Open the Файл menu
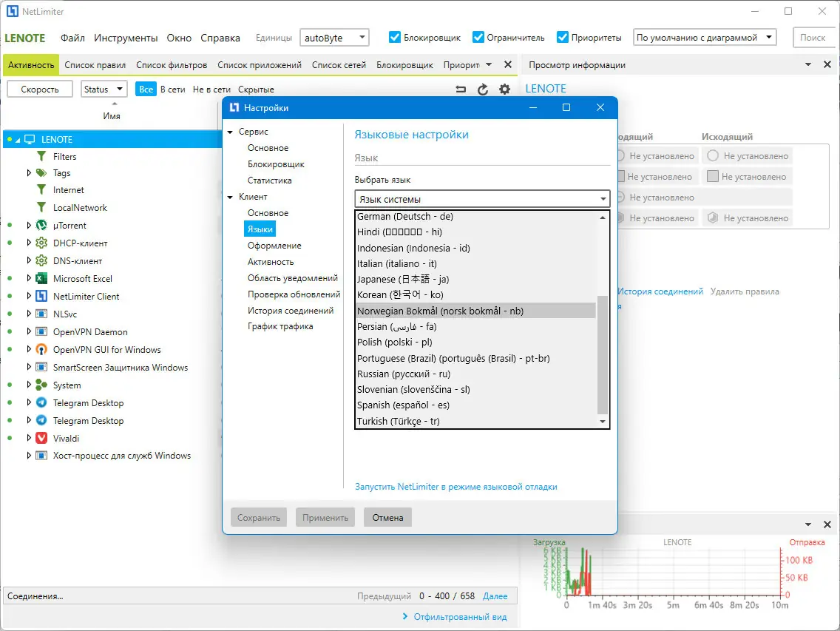This screenshot has width=840, height=631. pos(72,38)
